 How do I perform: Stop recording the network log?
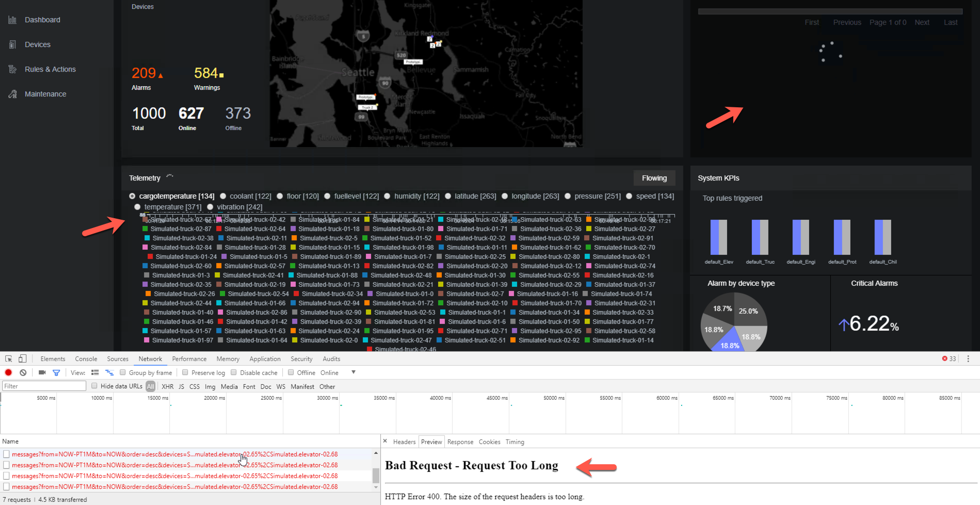(x=8, y=372)
